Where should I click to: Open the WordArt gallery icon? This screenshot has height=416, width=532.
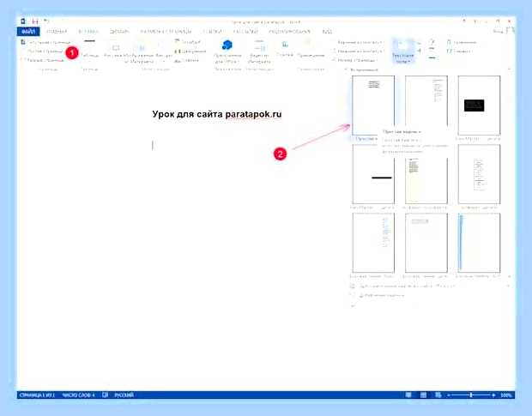[x=420, y=51]
